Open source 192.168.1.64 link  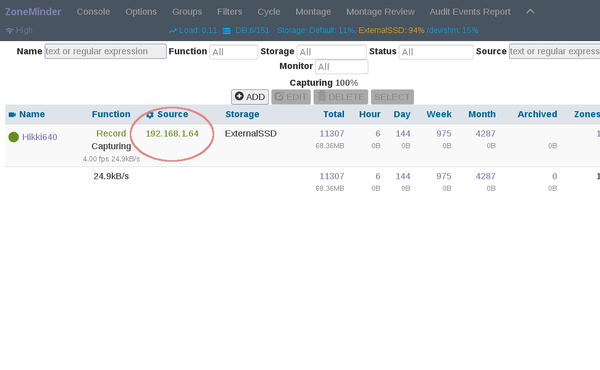pos(172,134)
